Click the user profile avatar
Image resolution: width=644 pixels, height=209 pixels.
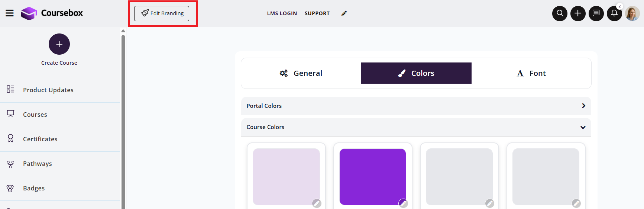[632, 13]
